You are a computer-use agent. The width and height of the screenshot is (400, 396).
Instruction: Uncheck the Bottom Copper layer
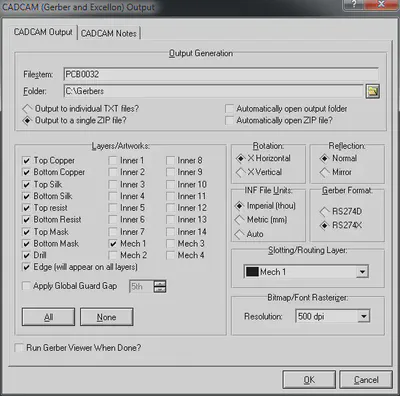(26, 172)
